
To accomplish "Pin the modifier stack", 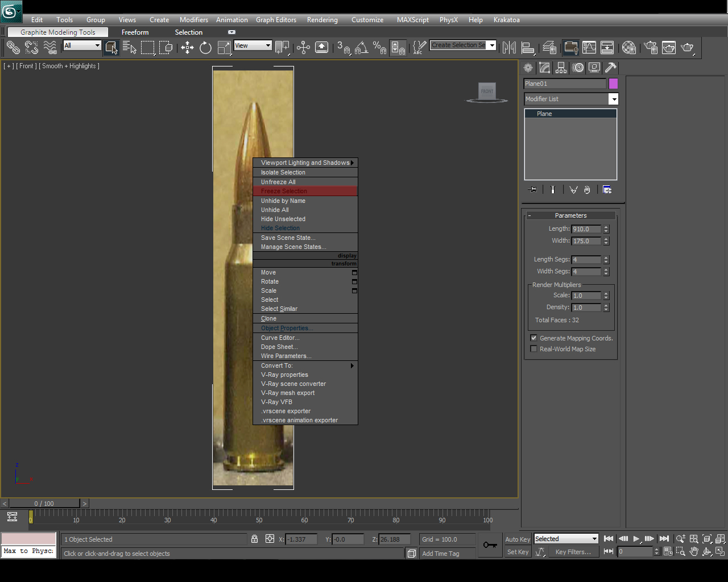I will tap(532, 189).
